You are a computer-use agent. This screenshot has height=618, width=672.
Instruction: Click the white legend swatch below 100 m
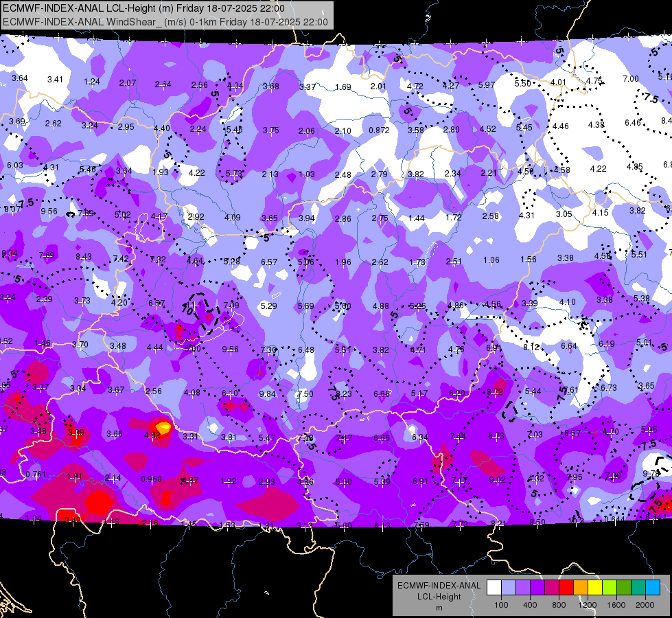point(494,588)
